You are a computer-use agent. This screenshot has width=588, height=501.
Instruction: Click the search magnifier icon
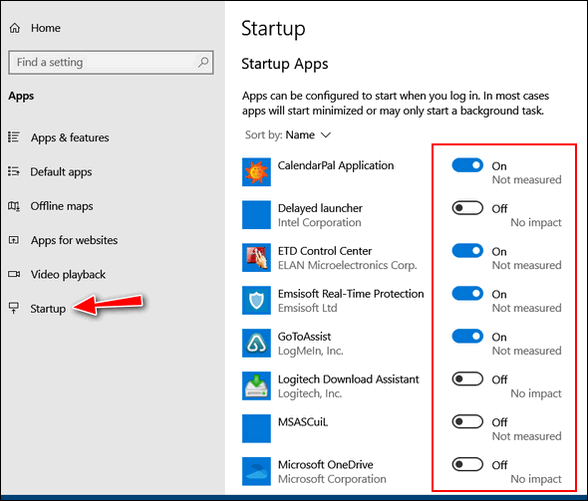tap(203, 62)
